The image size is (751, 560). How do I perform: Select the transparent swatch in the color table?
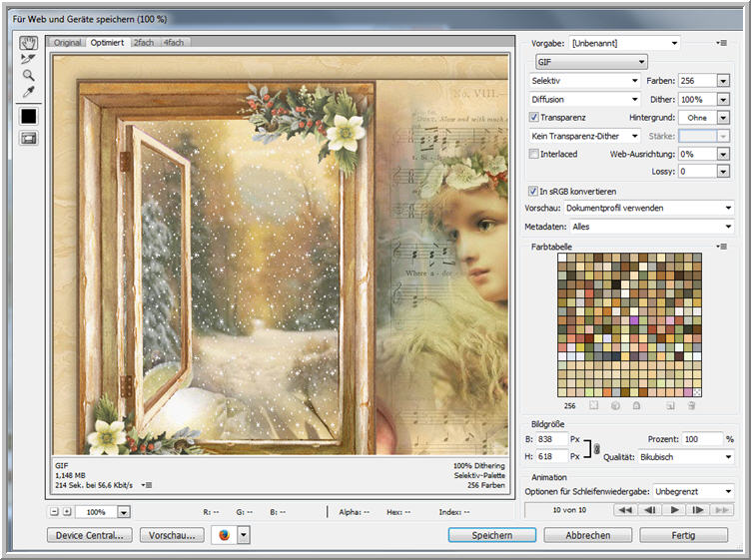click(x=697, y=392)
